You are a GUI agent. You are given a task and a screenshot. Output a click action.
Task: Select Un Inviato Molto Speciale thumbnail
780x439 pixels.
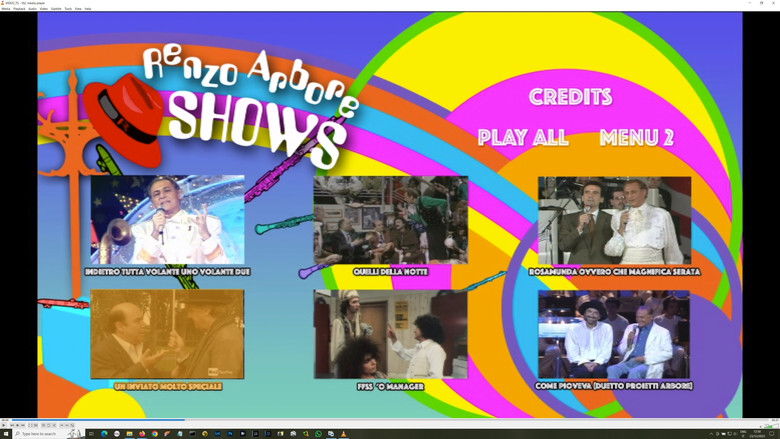(x=167, y=334)
